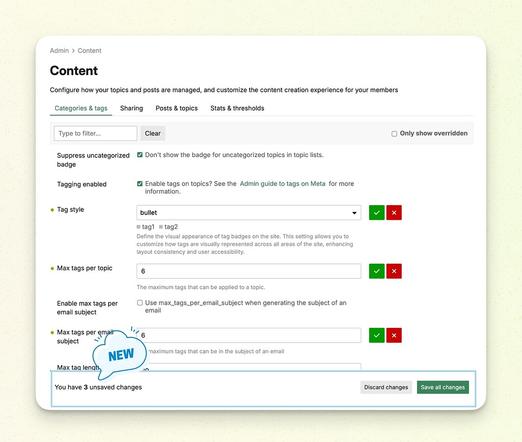Open Admin guide to tags on Meta link

[x=282, y=184]
